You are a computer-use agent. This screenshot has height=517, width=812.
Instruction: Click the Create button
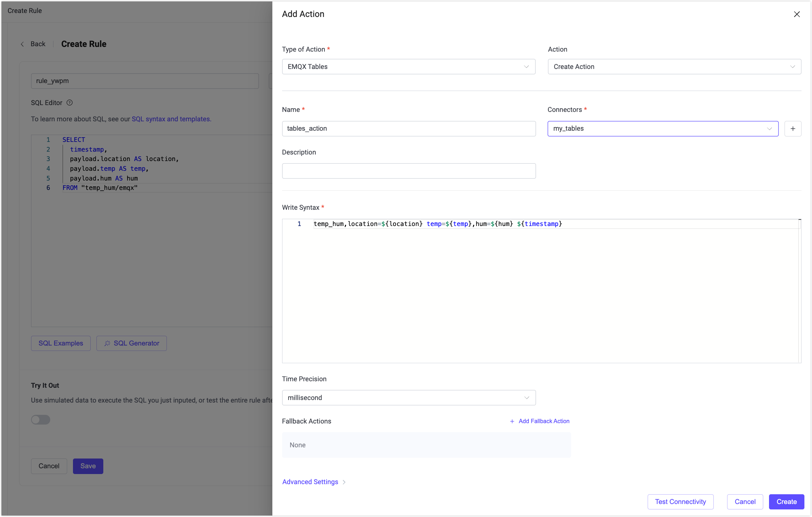click(786, 502)
